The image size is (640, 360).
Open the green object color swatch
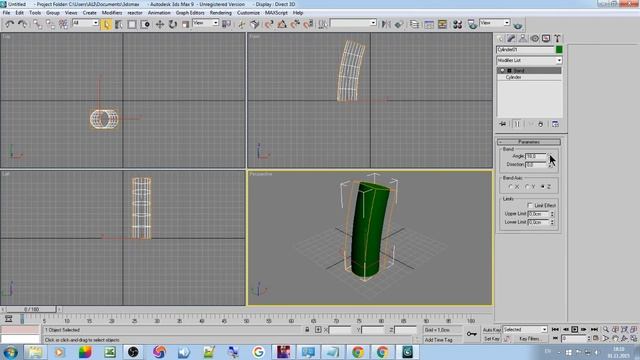(559, 49)
